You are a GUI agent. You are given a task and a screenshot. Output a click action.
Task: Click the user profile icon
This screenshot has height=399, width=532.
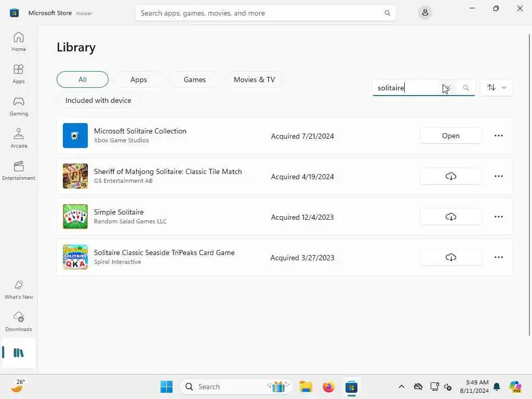click(x=425, y=13)
